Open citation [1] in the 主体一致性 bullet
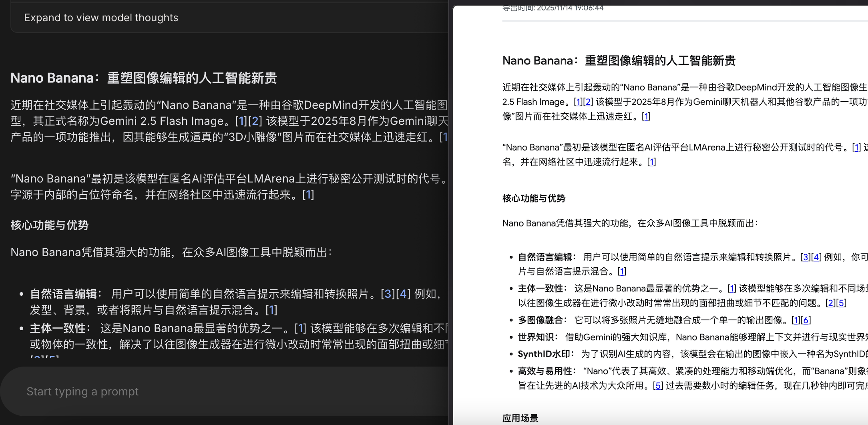 [299, 328]
